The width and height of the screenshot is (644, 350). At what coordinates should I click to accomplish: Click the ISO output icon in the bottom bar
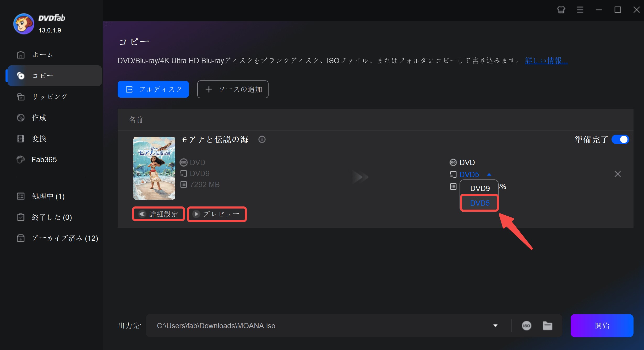point(526,326)
